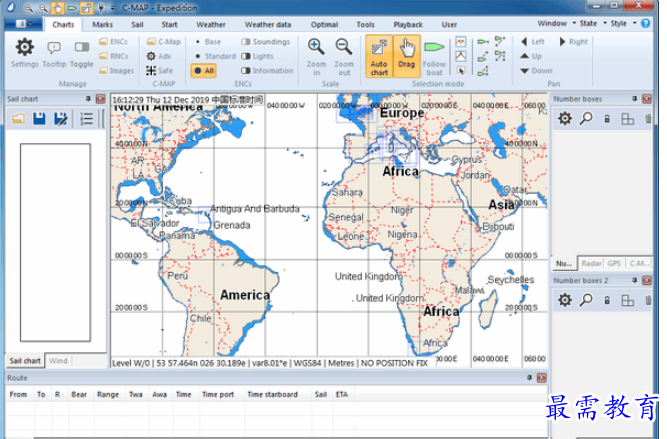This screenshot has height=439, width=667.
Task: Pan chart Right
Action: click(x=573, y=42)
